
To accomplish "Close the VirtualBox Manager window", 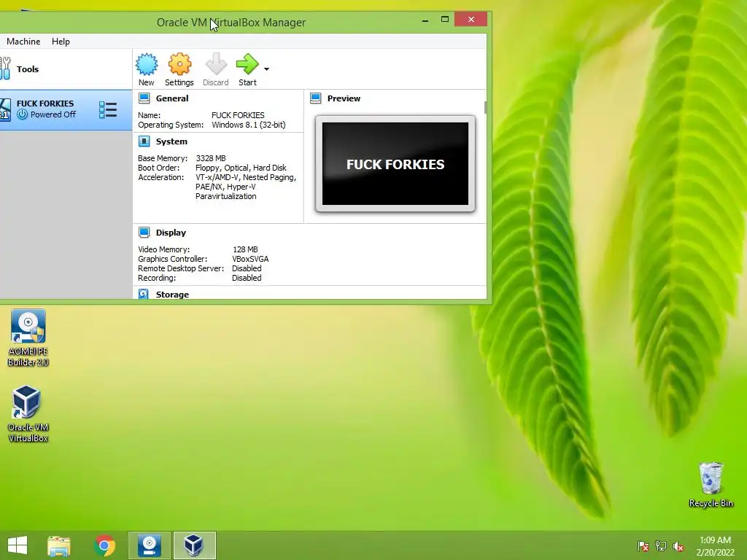I will 471,20.
